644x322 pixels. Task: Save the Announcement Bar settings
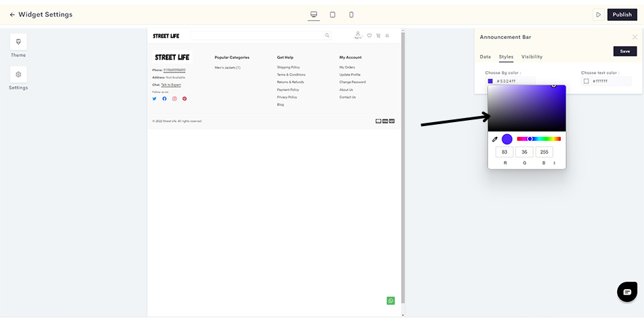coord(625,52)
